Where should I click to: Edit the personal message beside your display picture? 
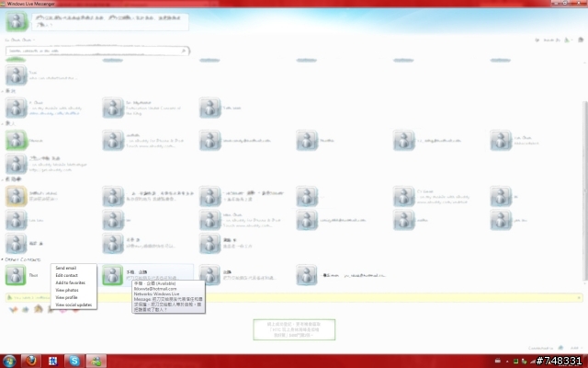[x=110, y=21]
